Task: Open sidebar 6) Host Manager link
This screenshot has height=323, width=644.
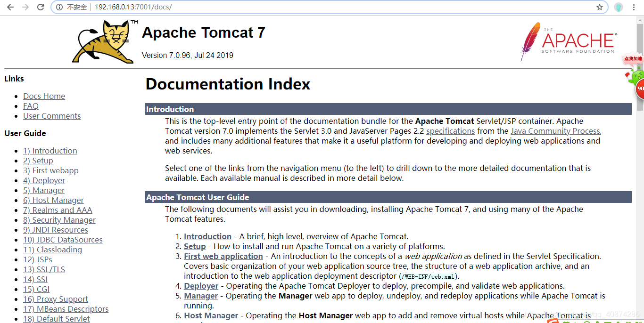Action: click(53, 200)
